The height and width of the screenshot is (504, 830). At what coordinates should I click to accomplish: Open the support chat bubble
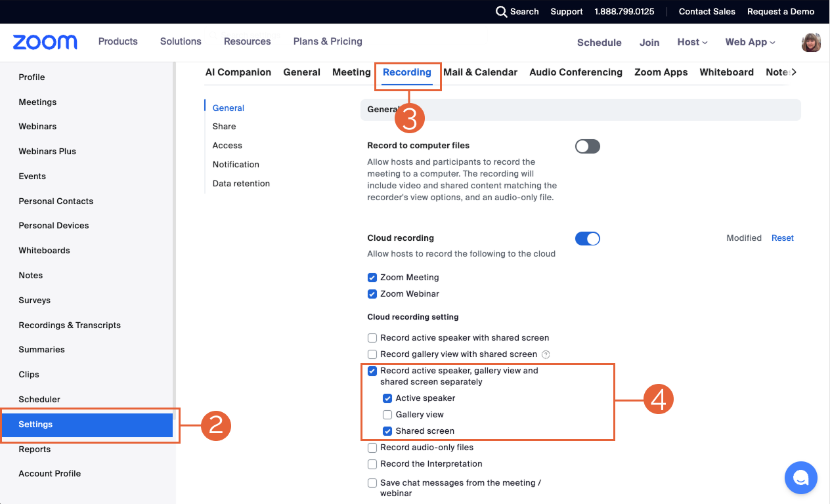pos(800,478)
